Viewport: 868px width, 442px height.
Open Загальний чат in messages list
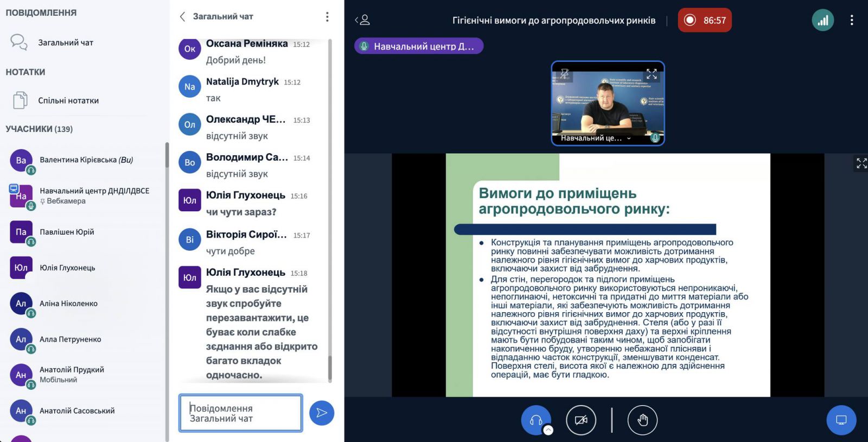pos(65,42)
